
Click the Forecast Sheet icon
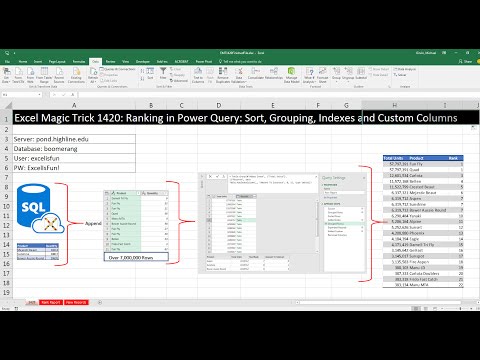pos(322,75)
